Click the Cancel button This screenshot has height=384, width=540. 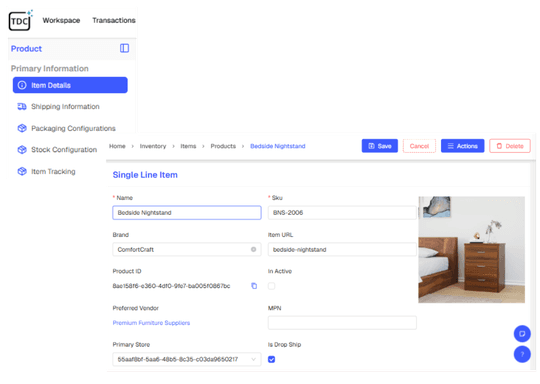419,146
